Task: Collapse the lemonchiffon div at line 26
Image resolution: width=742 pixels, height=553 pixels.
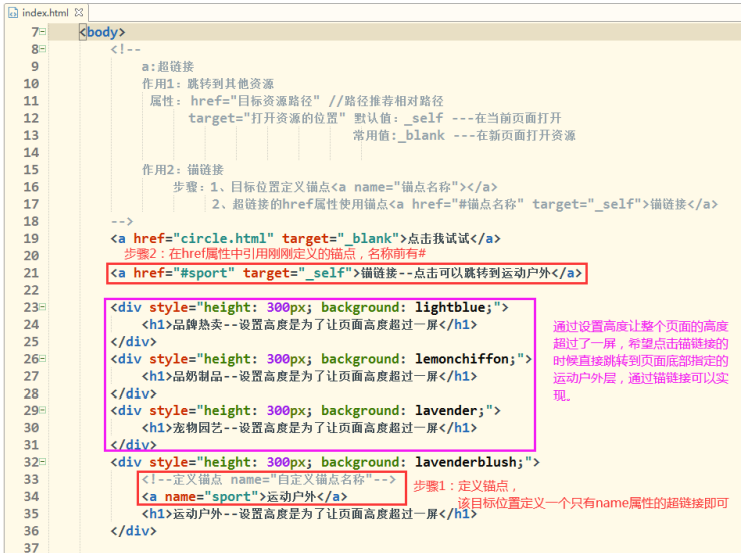Action: tap(43, 359)
